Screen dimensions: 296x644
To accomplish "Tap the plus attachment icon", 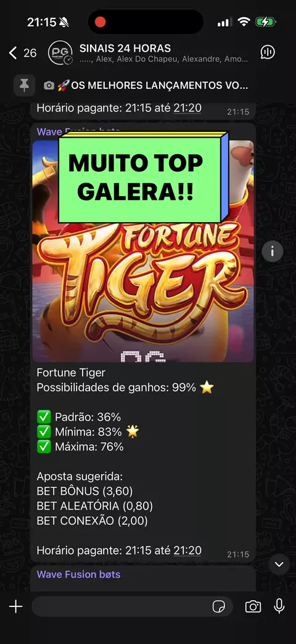I will point(15,606).
